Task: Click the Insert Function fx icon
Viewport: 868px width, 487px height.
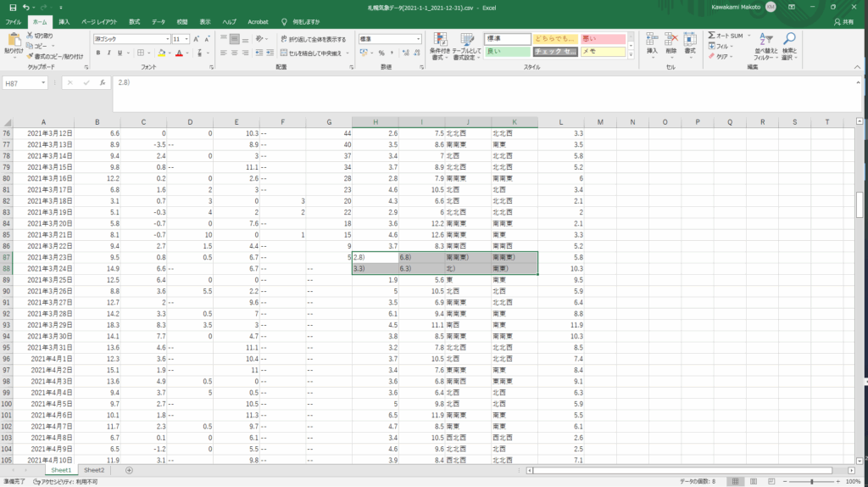Action: click(x=103, y=83)
